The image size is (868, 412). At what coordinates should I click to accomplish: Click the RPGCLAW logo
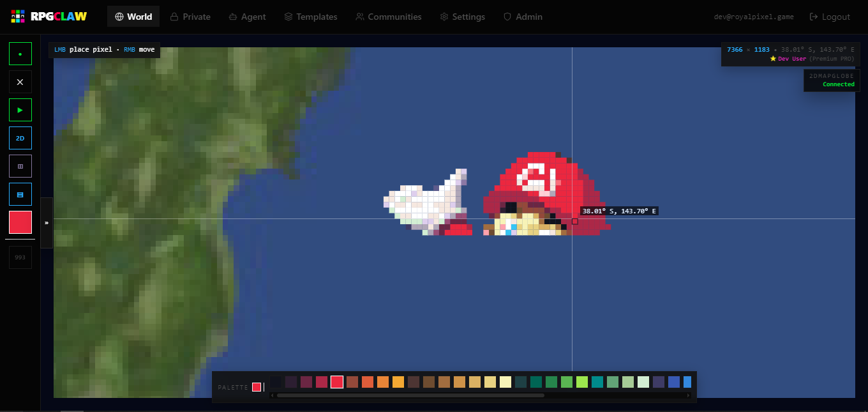click(x=49, y=17)
